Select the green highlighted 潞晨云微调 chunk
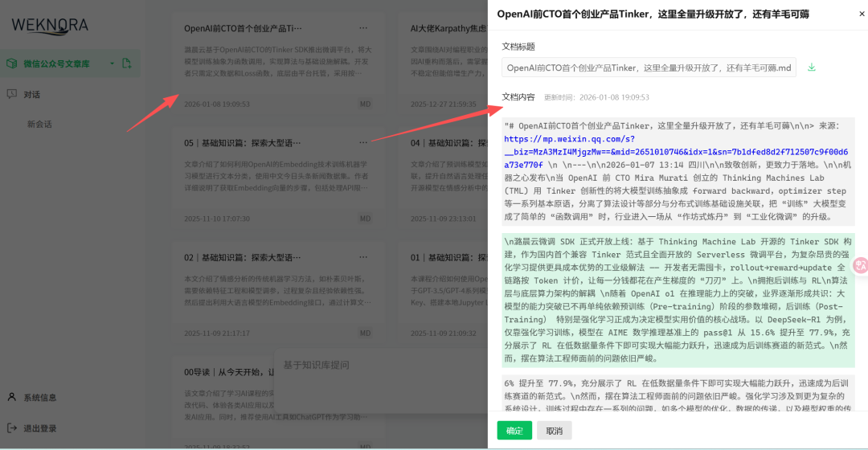 click(x=678, y=300)
